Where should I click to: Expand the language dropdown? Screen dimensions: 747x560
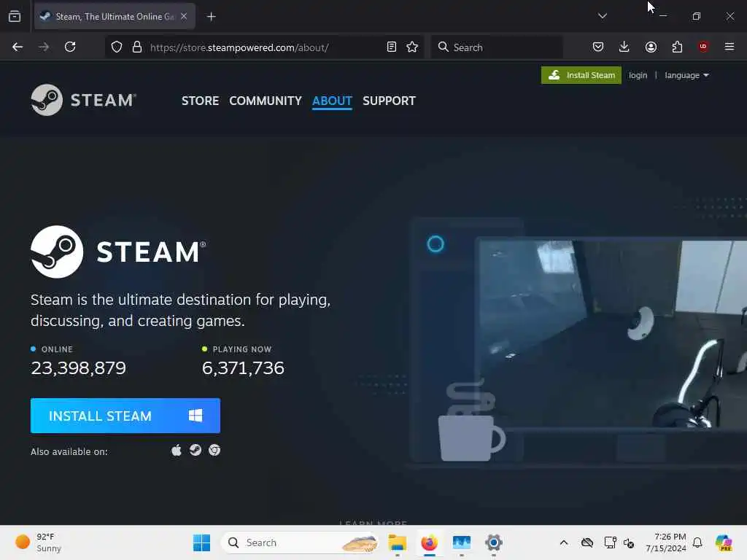[x=686, y=75]
